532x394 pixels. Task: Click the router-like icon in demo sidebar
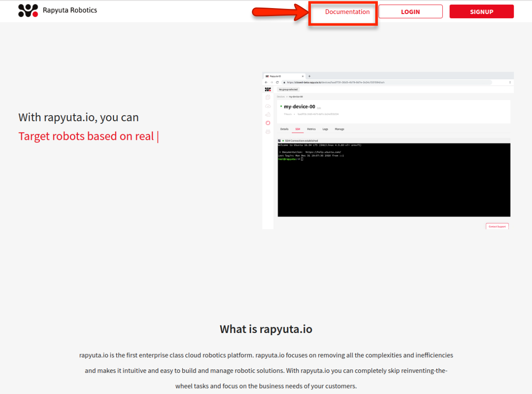(268, 114)
